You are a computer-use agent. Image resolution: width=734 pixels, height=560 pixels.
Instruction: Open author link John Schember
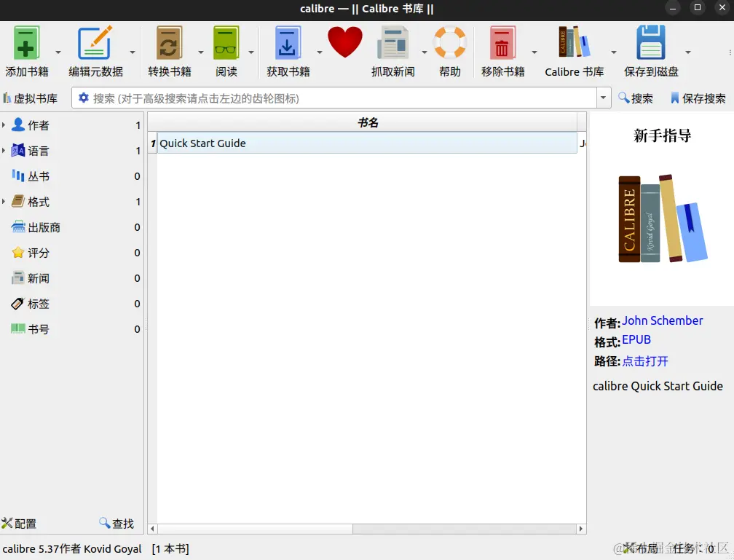click(662, 320)
